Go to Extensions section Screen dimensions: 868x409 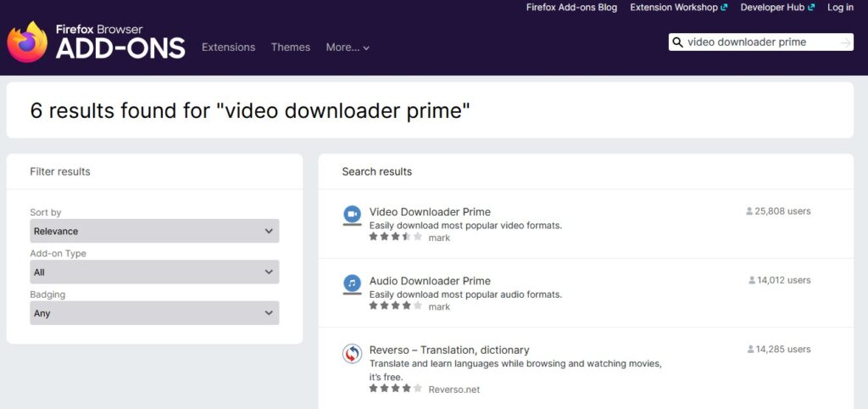(229, 48)
